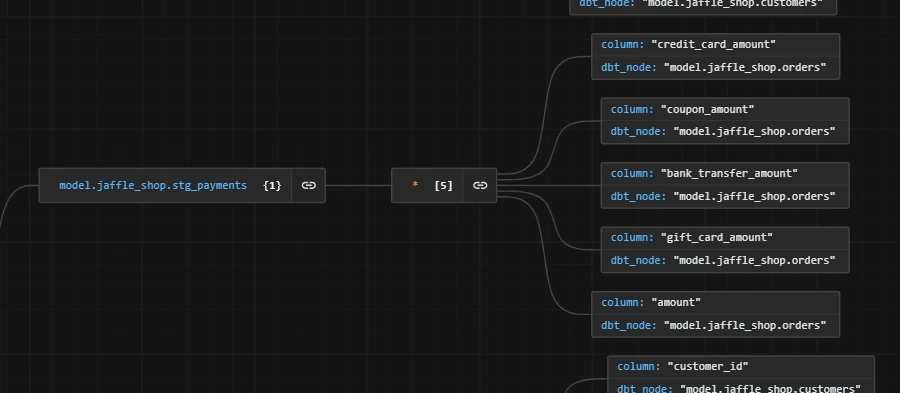The height and width of the screenshot is (393, 900).
Task: Click the link icon on the asterisk [5] node
Action: tap(480, 185)
